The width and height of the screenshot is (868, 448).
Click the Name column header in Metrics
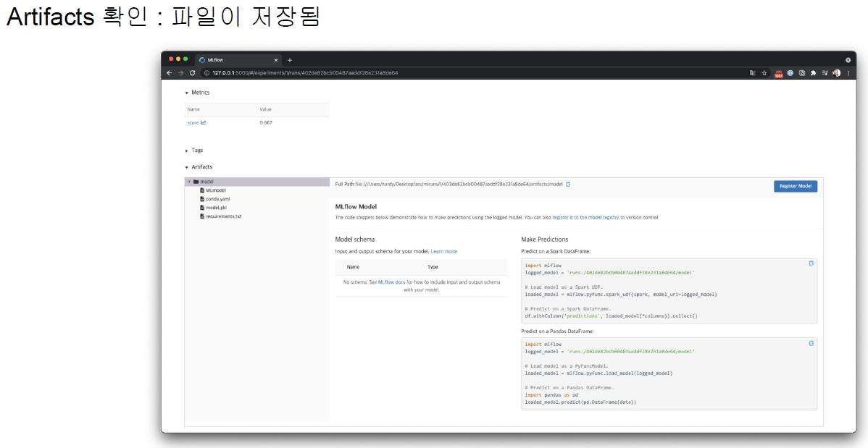point(193,109)
